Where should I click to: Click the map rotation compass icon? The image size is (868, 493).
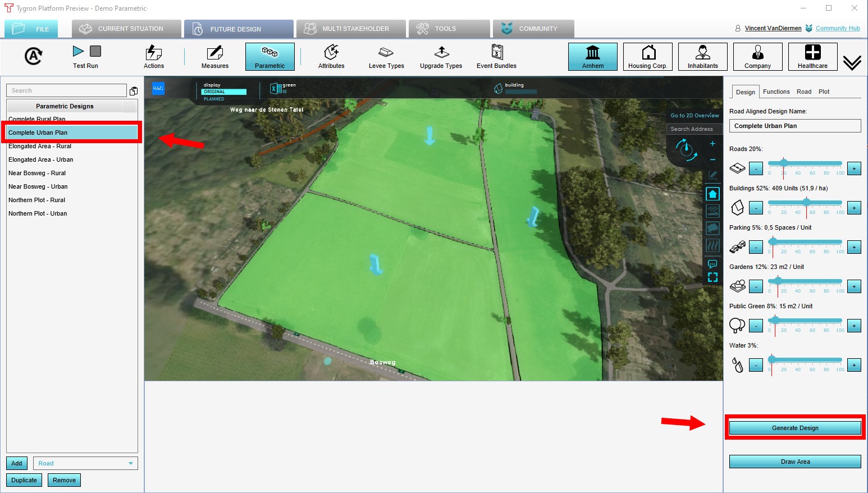pyautogui.click(x=686, y=150)
